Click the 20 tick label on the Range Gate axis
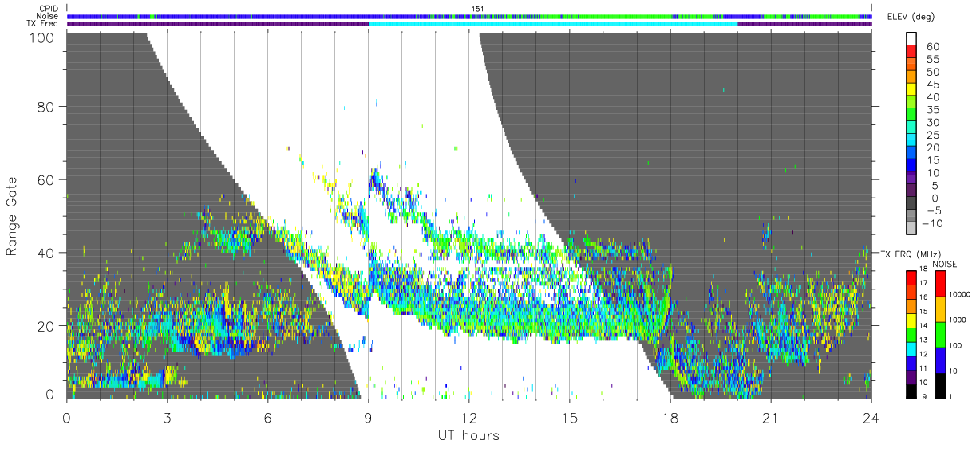 (x=46, y=326)
